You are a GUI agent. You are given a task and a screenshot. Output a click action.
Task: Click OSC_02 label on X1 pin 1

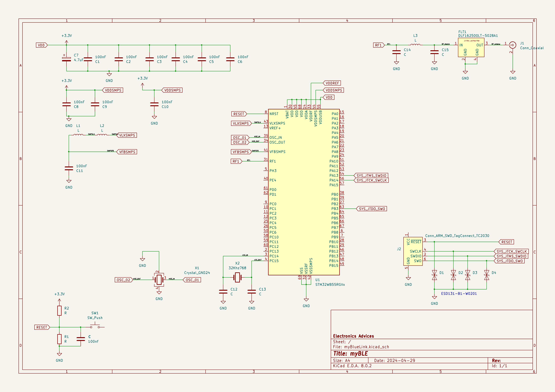[x=124, y=280]
